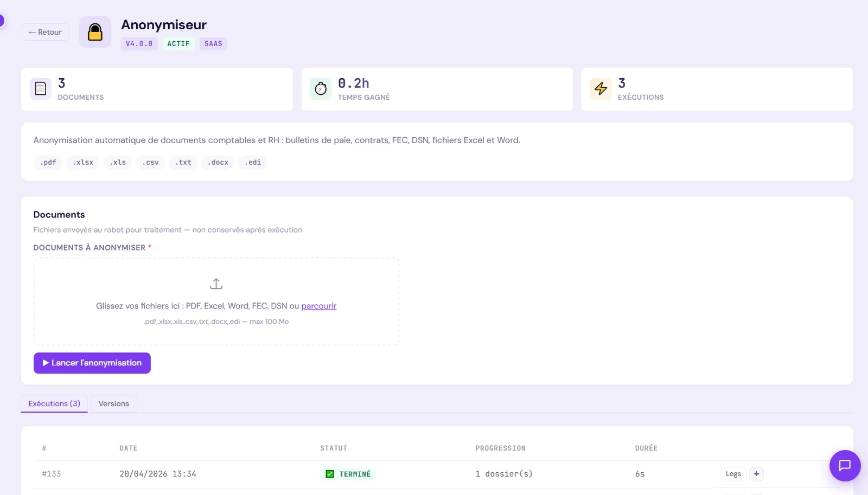Click the '1 dossier(s)' progression cell
The image size is (868, 495).
point(504,474)
